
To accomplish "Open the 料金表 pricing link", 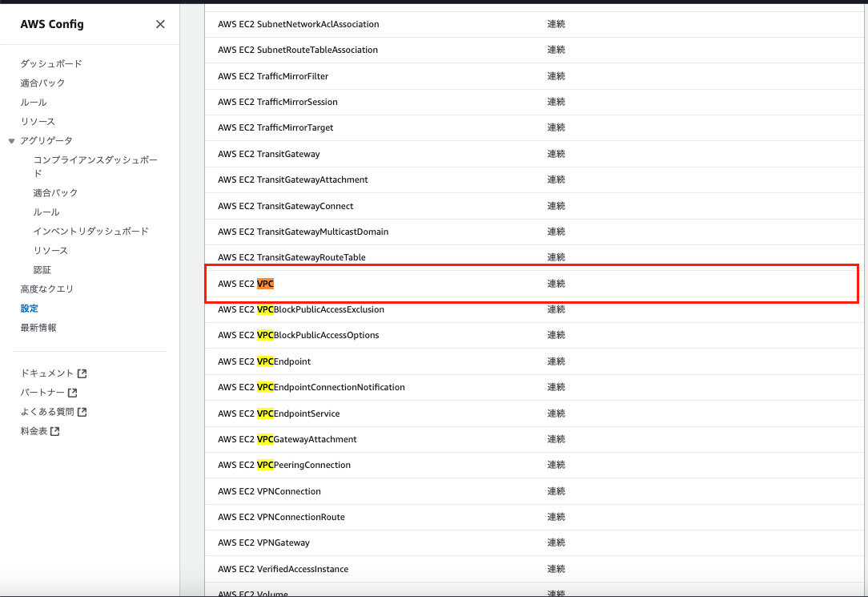I will [34, 431].
